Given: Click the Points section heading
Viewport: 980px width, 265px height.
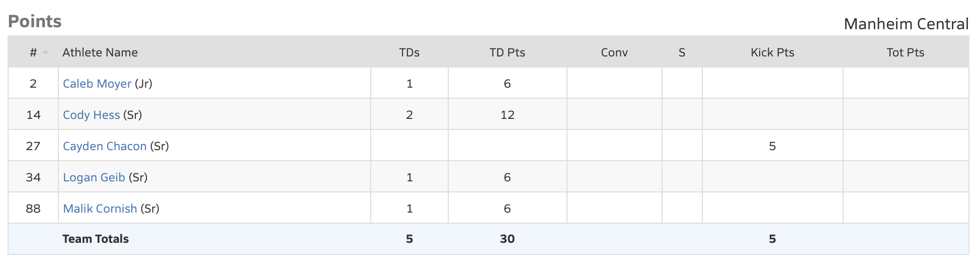Looking at the screenshot, I should pos(35,21).
